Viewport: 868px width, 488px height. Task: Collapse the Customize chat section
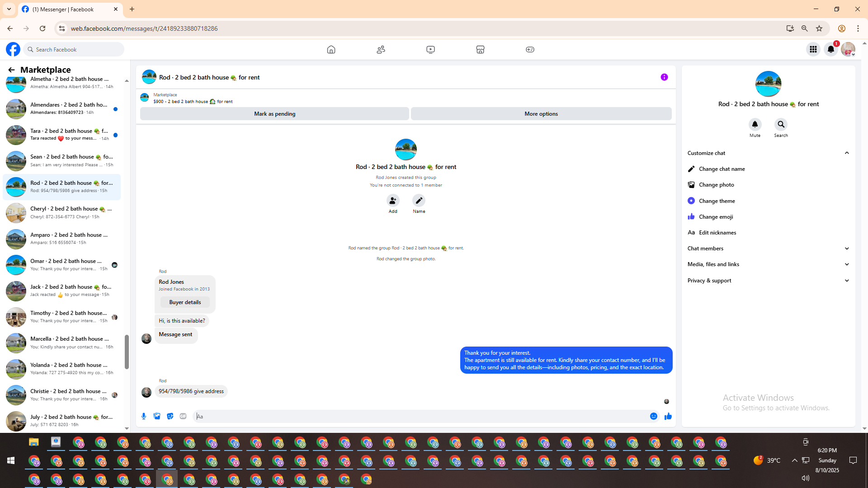click(x=846, y=153)
